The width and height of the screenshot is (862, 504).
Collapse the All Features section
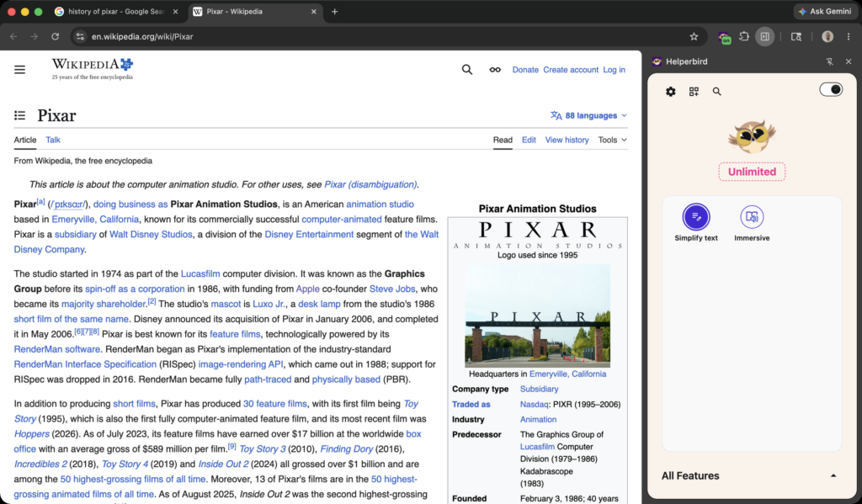833,476
